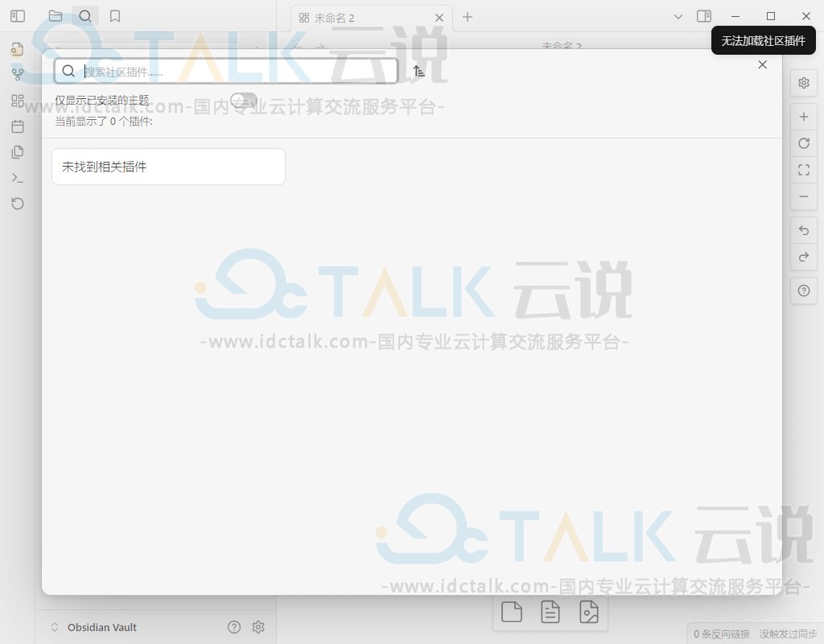Image resolution: width=824 pixels, height=644 pixels.
Task: Click the 未找到相关插件 result card
Action: 168,167
